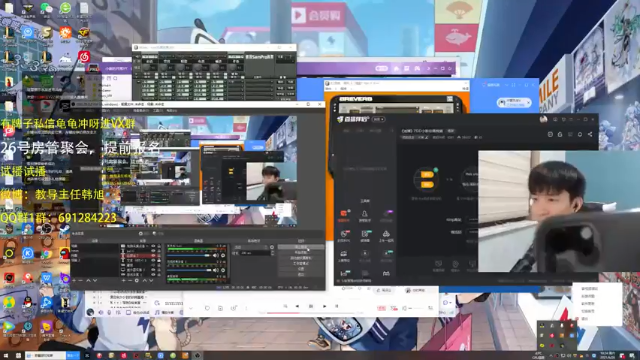This screenshot has width=640, height=360.
Task: Open QQ penguin desktop shortcut
Action: click(28, 302)
